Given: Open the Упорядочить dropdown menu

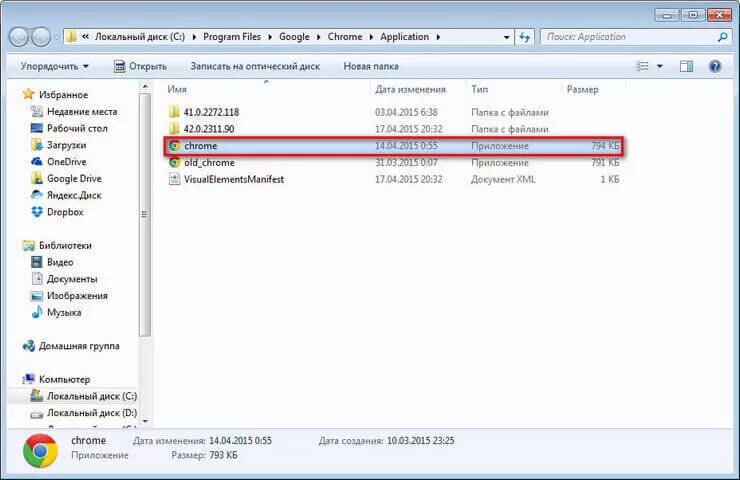Looking at the screenshot, I should pos(54,66).
